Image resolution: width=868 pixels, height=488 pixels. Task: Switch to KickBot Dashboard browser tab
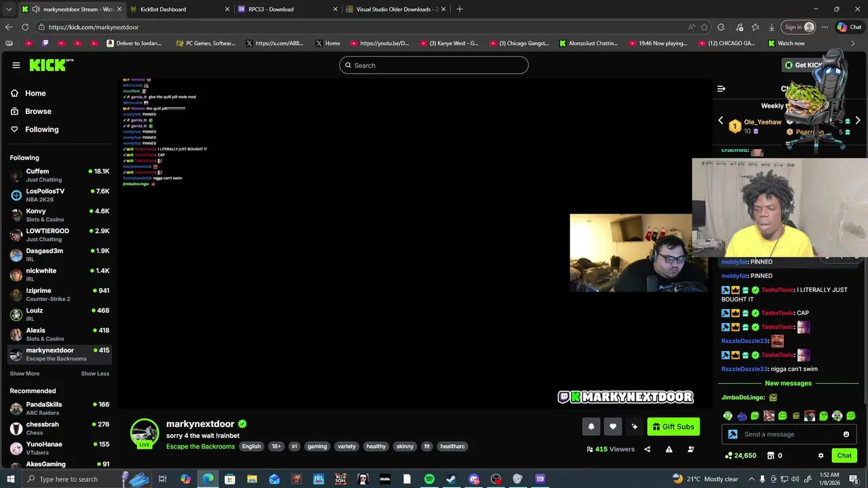(x=179, y=9)
